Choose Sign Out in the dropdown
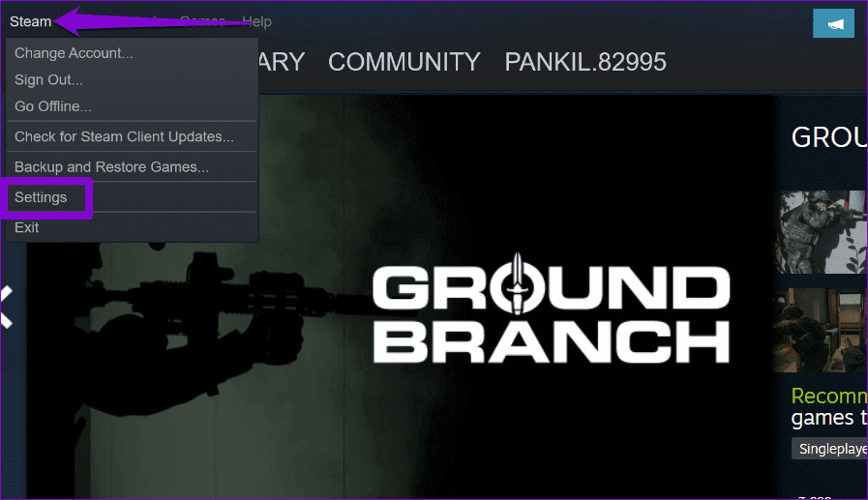This screenshot has height=500, width=868. pos(132,79)
